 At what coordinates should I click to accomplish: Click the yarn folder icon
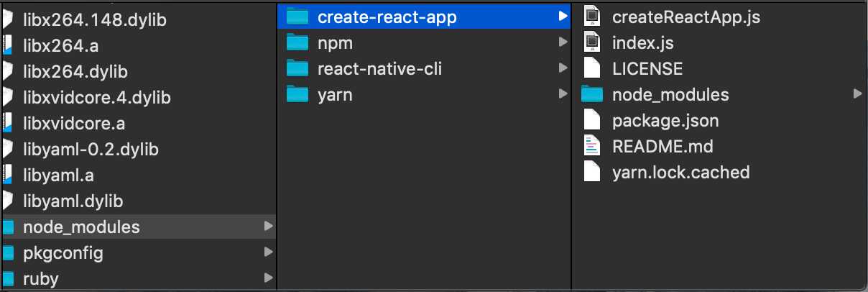coord(297,94)
